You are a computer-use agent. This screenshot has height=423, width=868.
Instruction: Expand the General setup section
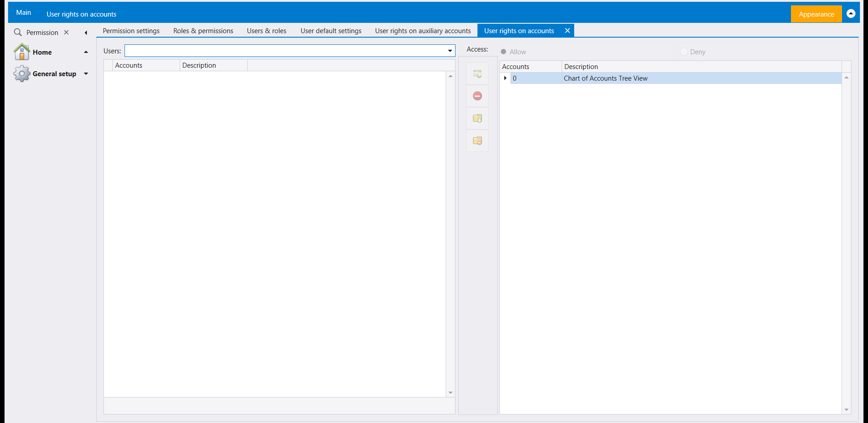tap(86, 73)
